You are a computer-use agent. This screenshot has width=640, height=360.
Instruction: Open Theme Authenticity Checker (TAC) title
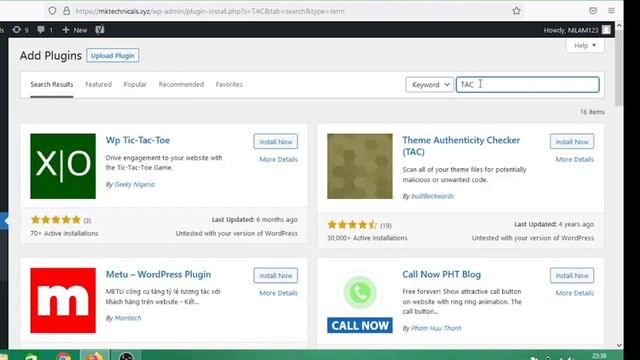(x=461, y=146)
